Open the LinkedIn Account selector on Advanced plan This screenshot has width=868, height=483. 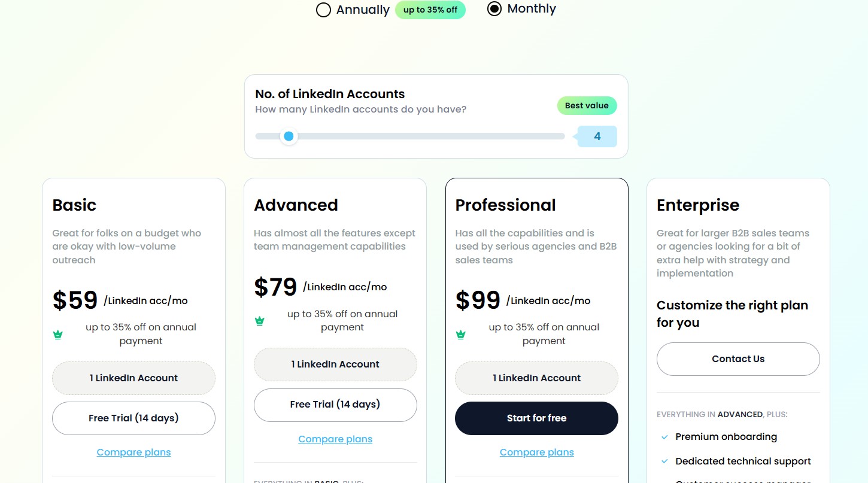[335, 364]
